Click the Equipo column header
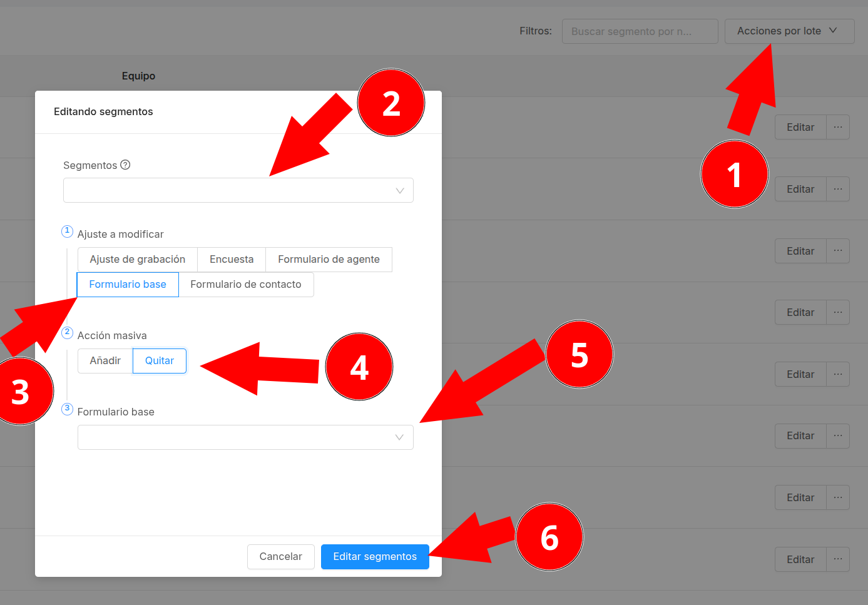The height and width of the screenshot is (605, 868). coord(138,76)
